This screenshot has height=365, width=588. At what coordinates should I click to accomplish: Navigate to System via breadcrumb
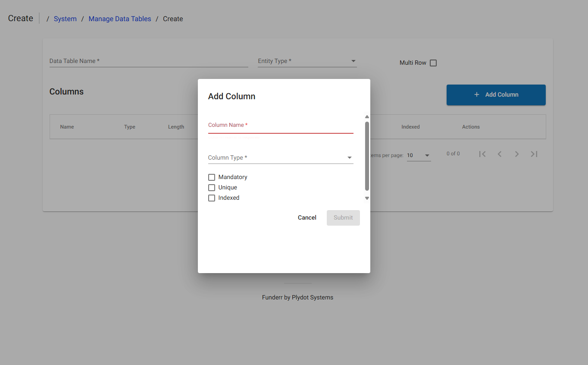pyautogui.click(x=65, y=19)
